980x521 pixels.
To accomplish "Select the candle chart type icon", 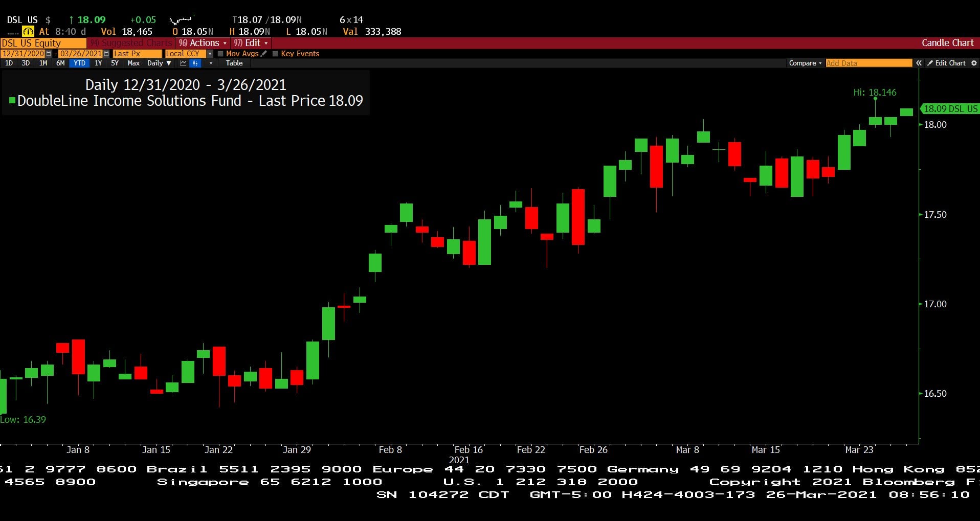I will 195,63.
